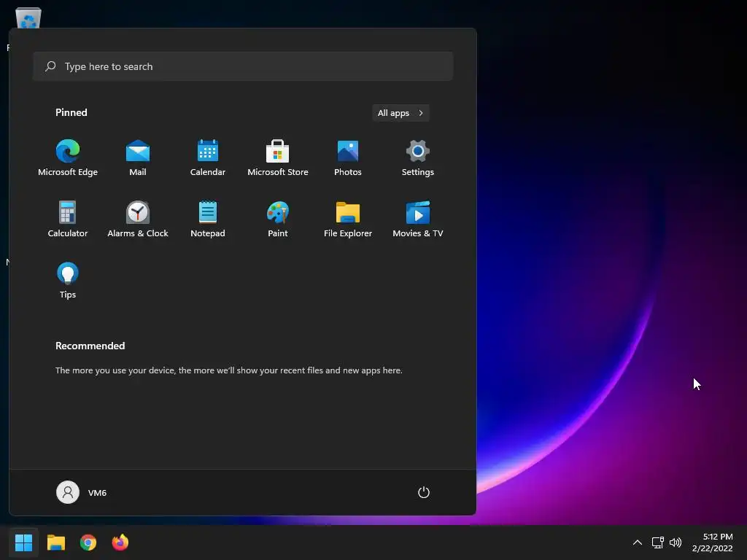Launch Movies & TV
Viewport: 747px width, 560px height.
pos(418,219)
